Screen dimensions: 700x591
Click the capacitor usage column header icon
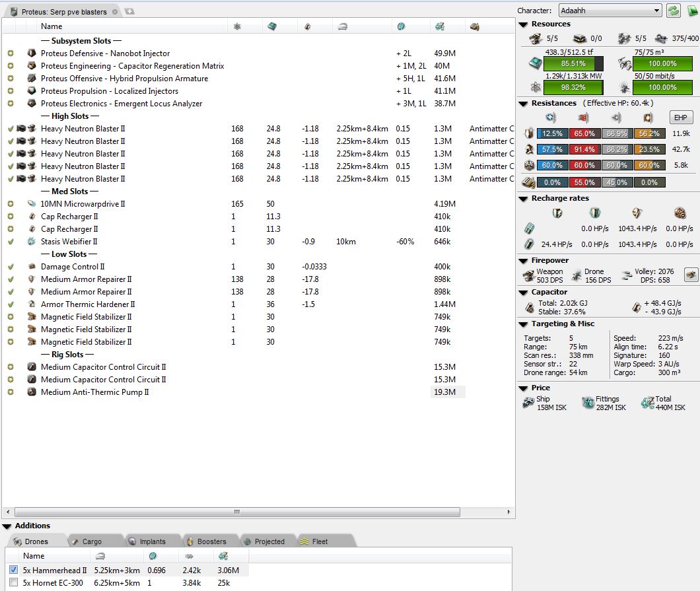pos(307,27)
